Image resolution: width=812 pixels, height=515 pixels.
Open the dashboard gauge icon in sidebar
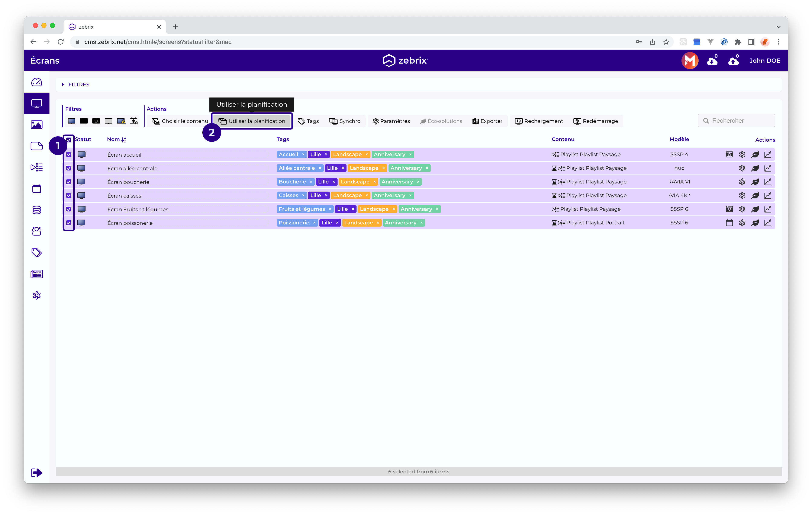pyautogui.click(x=36, y=82)
